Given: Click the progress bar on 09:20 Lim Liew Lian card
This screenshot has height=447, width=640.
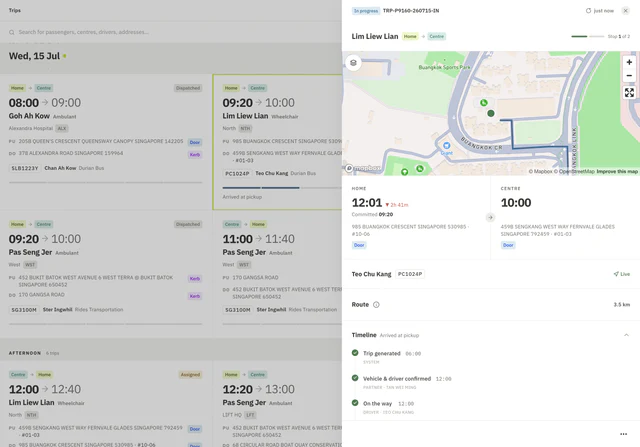Looking at the screenshot, I should (x=282, y=188).
